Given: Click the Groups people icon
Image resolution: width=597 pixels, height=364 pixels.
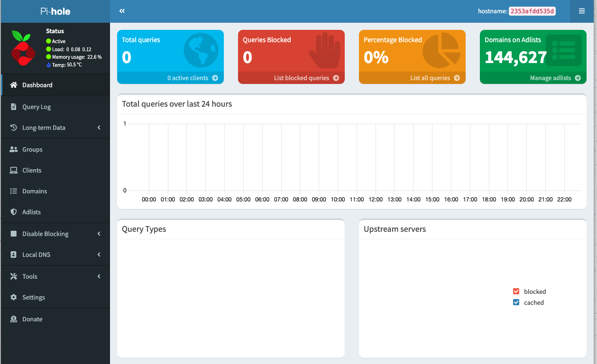Looking at the screenshot, I should 13,149.
